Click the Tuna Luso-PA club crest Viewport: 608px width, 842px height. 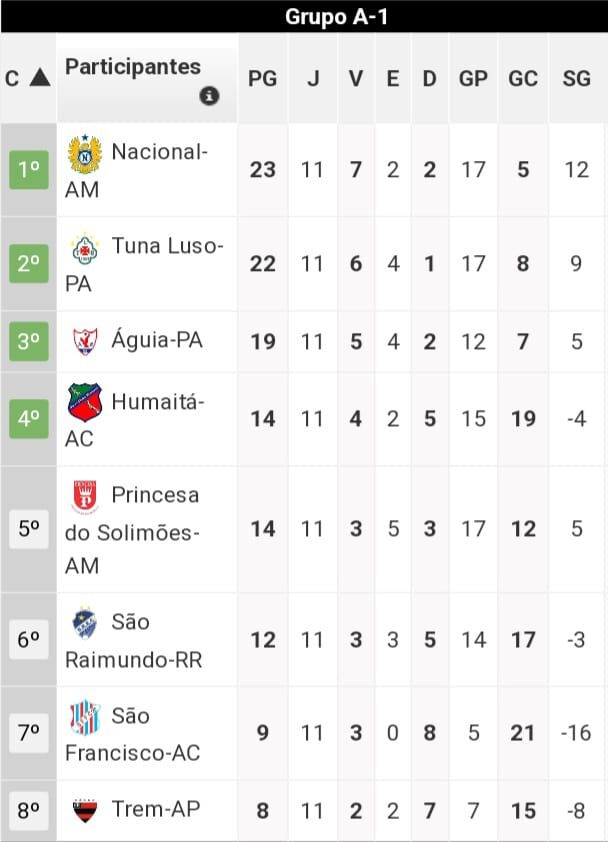tap(84, 247)
